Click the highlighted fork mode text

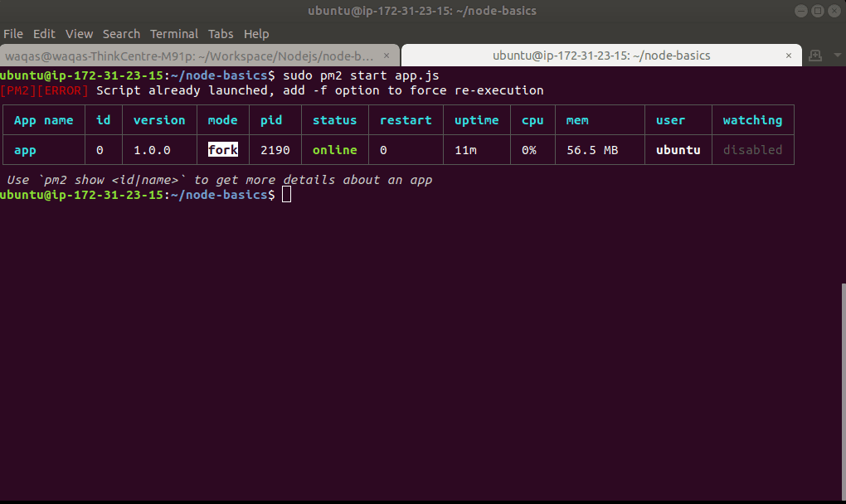click(x=222, y=150)
